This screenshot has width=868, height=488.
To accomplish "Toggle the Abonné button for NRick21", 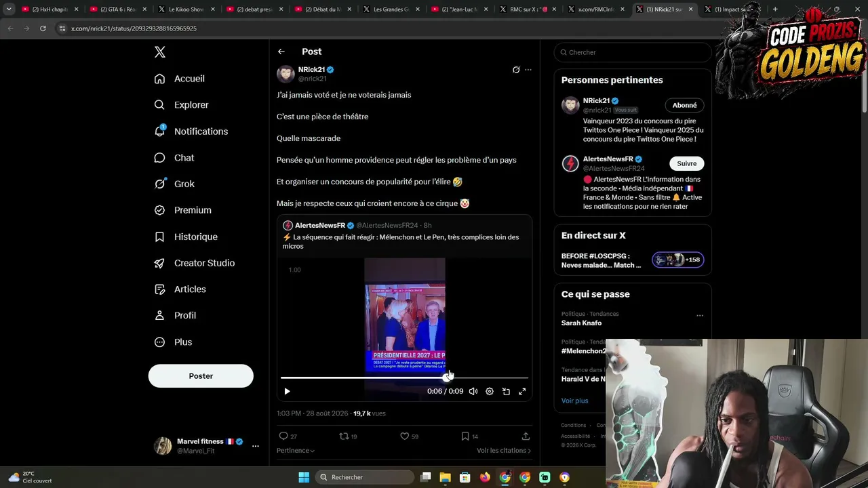I will click(x=684, y=105).
